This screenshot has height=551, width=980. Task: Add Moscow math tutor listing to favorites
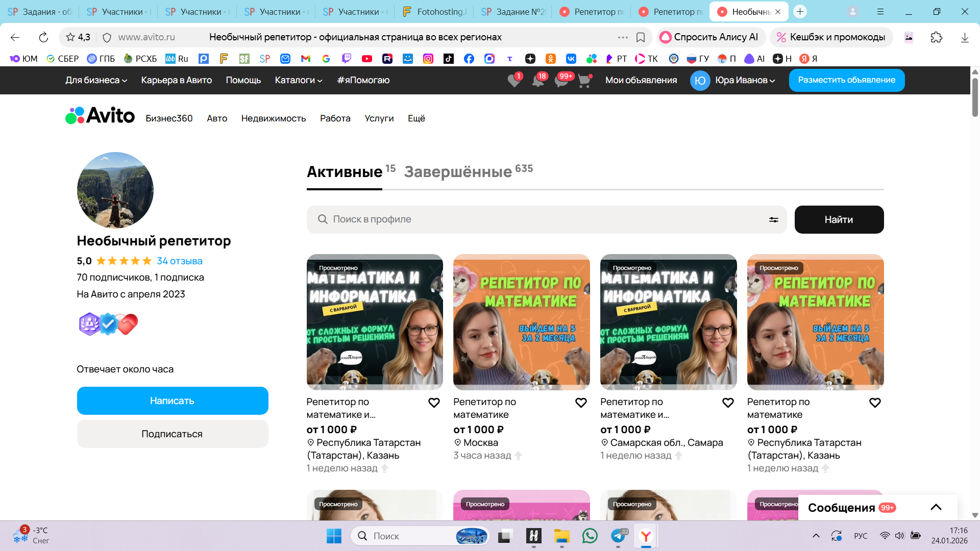coord(581,403)
